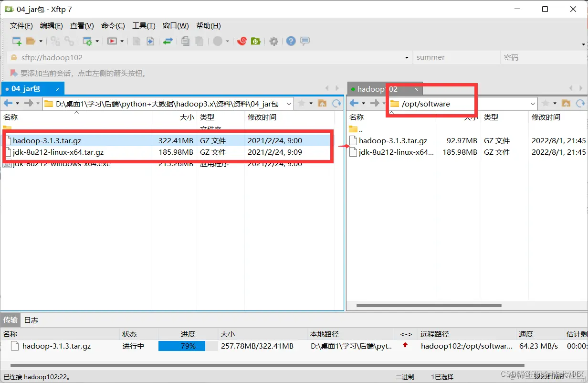Screen dimensions: 588x383
Task: Click local pane home folder icon
Action: click(322, 103)
